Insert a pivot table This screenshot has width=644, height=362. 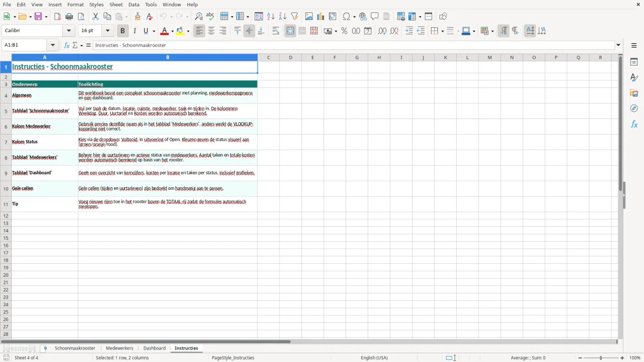[x=333, y=17]
